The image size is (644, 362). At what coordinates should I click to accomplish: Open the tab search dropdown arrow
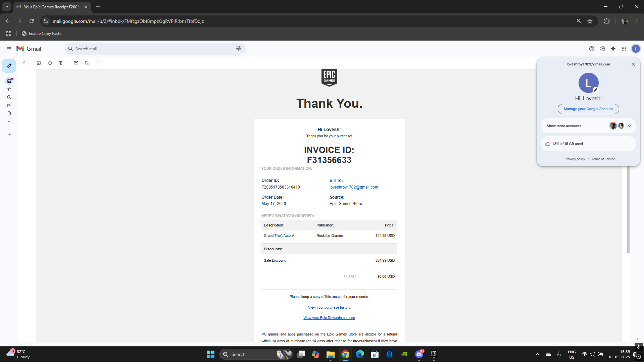coord(6,7)
